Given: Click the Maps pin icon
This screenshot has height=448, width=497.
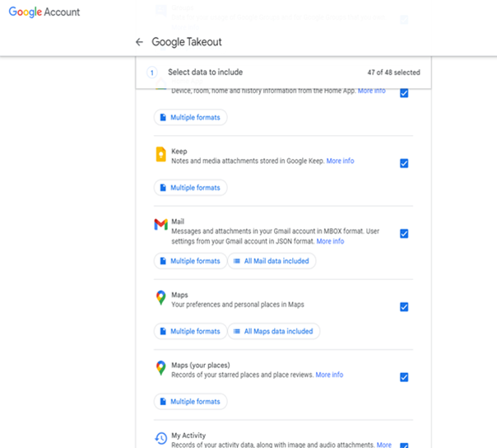Looking at the screenshot, I should [161, 297].
